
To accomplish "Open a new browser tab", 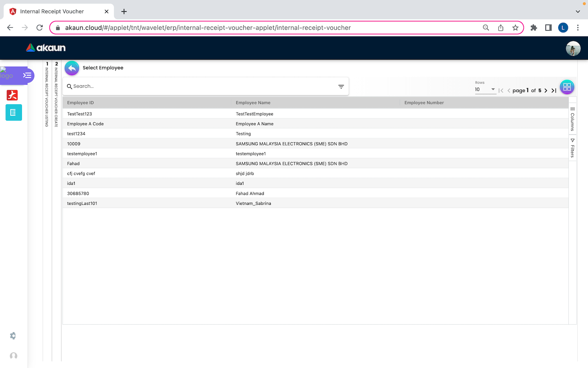I will click(124, 11).
